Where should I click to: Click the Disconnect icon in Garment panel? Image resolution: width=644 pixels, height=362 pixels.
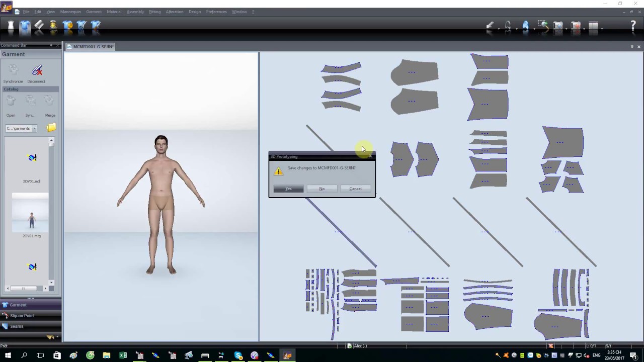point(37,71)
